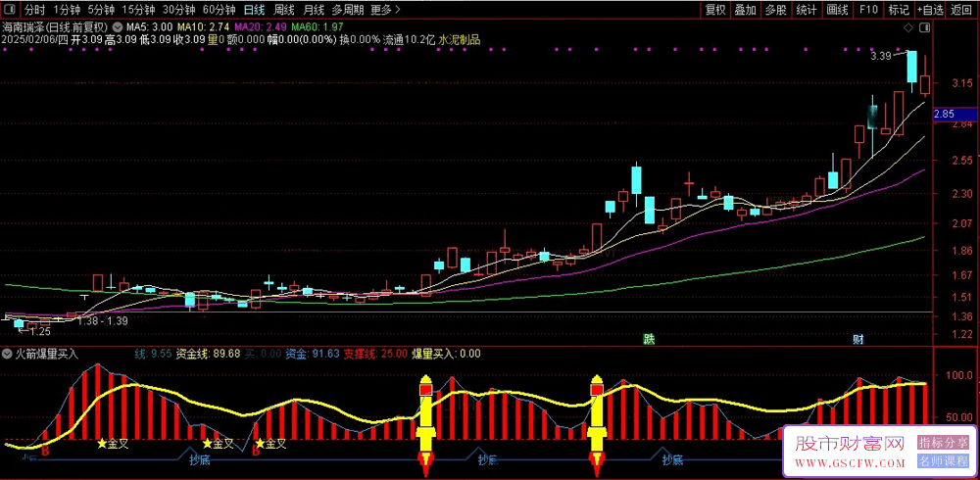The width and height of the screenshot is (980, 480).
Task: Click the green 跌 marker icon
Action: tap(648, 339)
